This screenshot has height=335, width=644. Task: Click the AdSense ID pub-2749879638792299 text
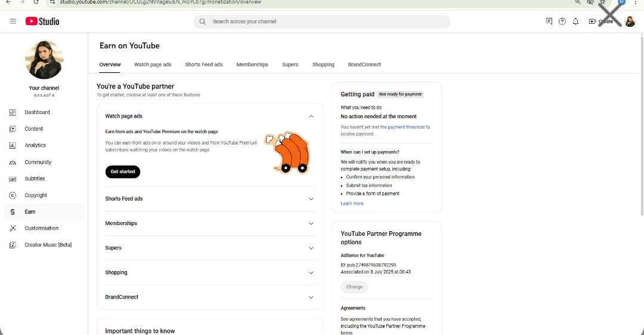(369, 265)
